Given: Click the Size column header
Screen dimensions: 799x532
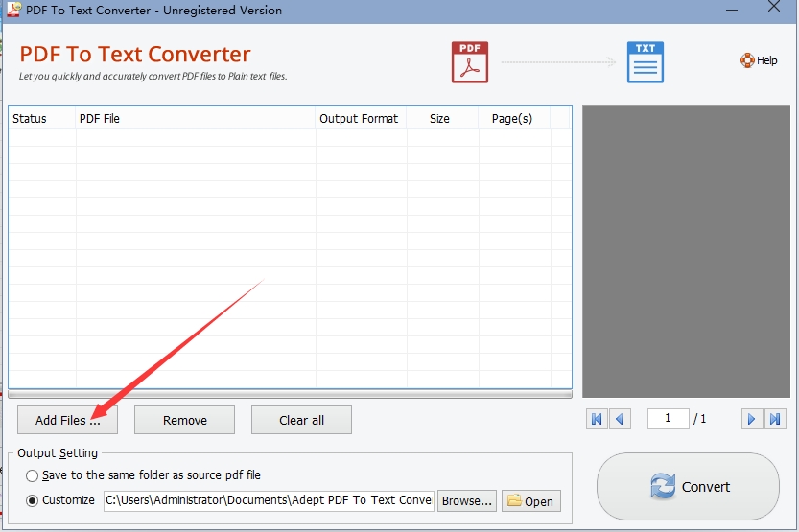Looking at the screenshot, I should (x=442, y=118).
